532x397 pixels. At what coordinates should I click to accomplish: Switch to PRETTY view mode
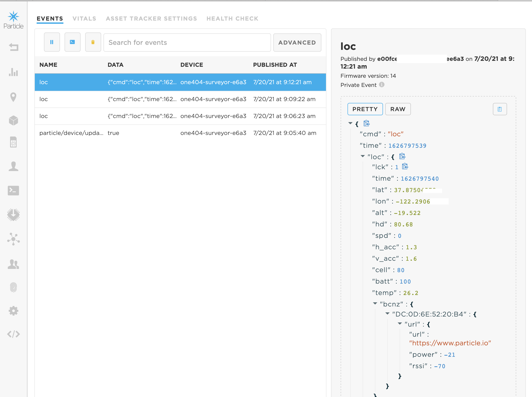(x=365, y=109)
